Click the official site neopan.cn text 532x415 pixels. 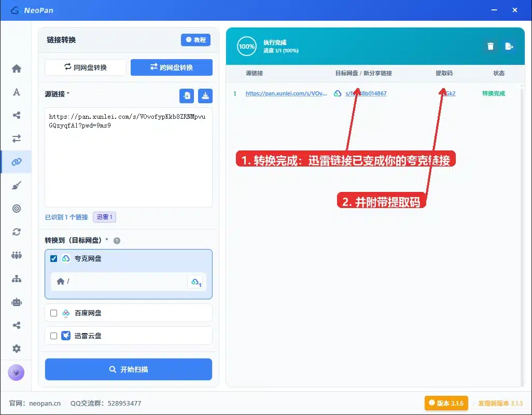[45, 403]
